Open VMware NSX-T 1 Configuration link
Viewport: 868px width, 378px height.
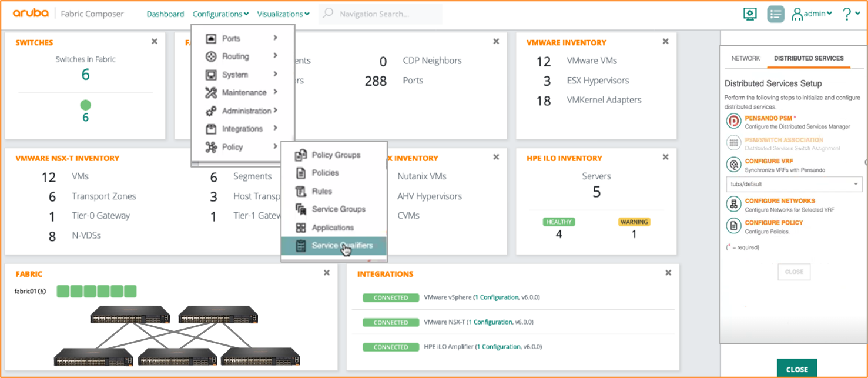tap(490, 322)
